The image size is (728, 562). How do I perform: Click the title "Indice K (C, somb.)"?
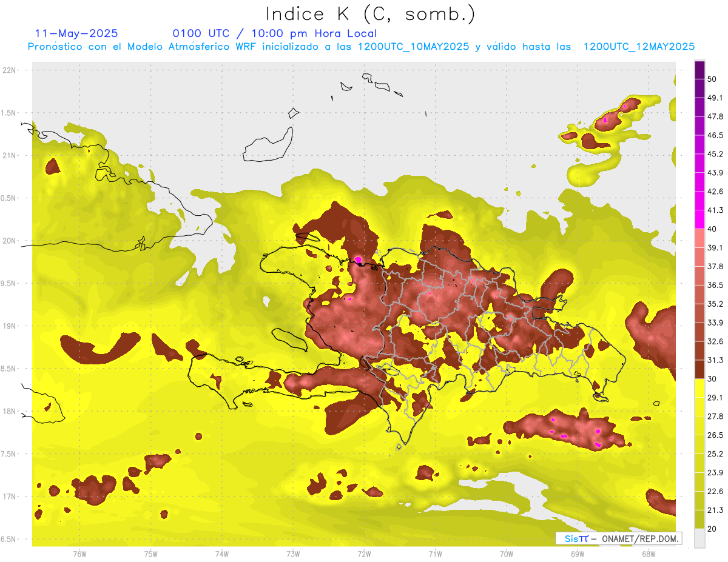[371, 14]
